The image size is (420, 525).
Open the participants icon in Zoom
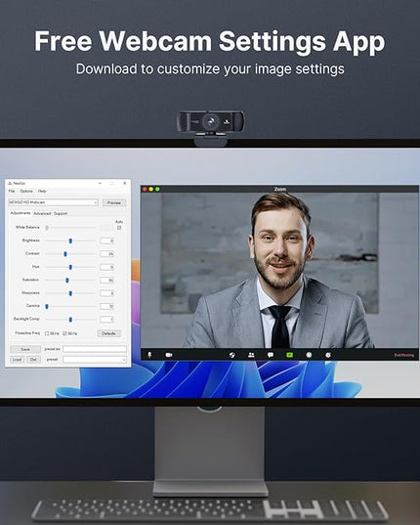pyautogui.click(x=251, y=355)
